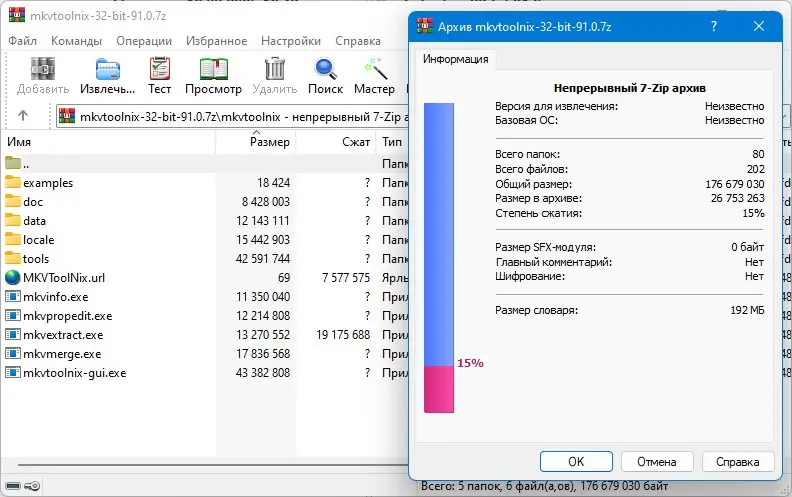The width and height of the screenshot is (792, 497).
Task: Click size value 42 591 744
Action: 263,259
